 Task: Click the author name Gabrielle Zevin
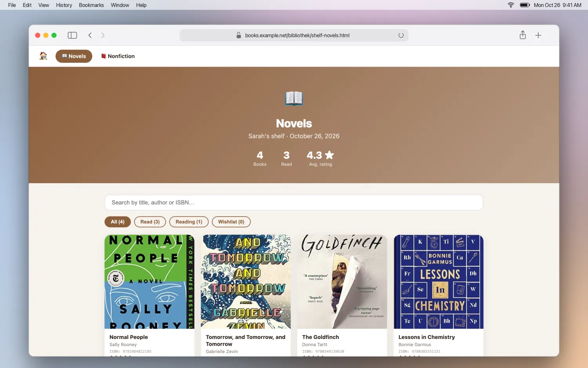[222, 352]
